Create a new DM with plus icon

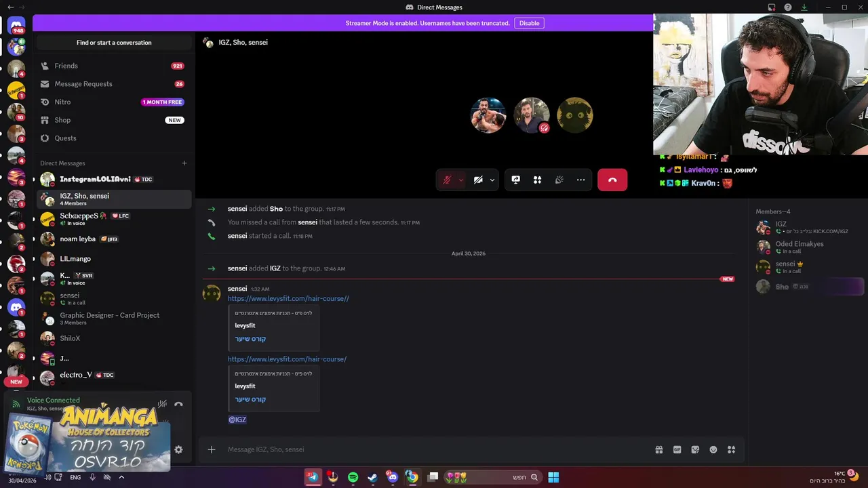click(184, 163)
